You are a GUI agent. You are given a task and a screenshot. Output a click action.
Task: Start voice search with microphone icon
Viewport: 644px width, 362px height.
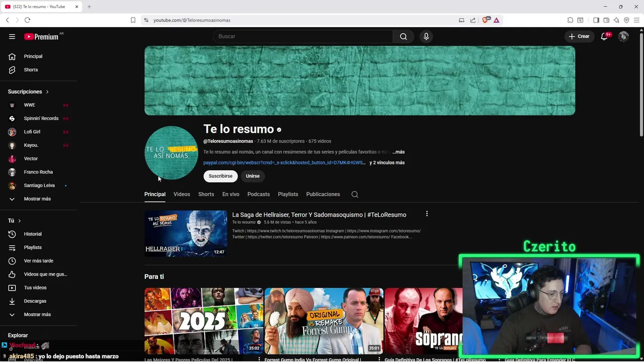pyautogui.click(x=426, y=36)
